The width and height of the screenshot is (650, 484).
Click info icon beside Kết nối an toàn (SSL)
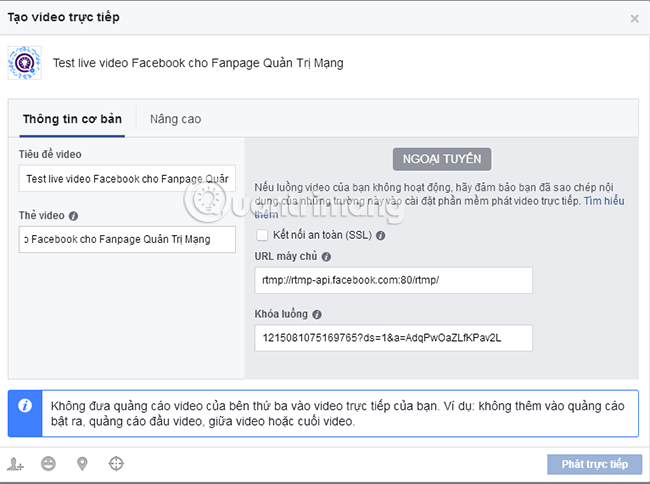pos(380,235)
